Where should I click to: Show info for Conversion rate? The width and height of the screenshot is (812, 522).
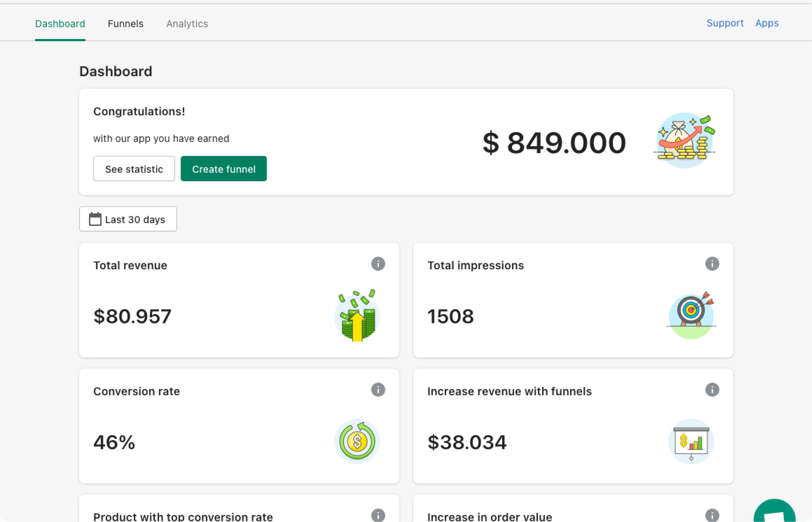(378, 390)
